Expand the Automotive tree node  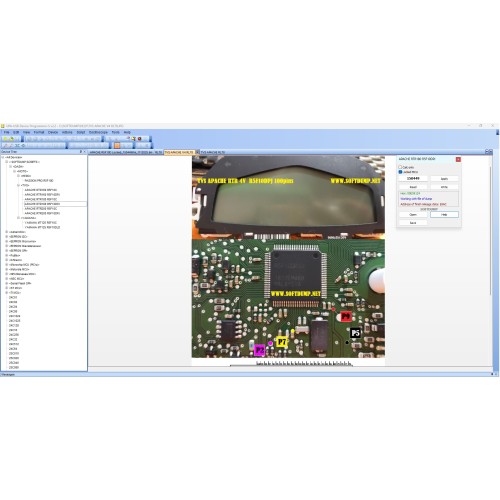click(x=7, y=232)
